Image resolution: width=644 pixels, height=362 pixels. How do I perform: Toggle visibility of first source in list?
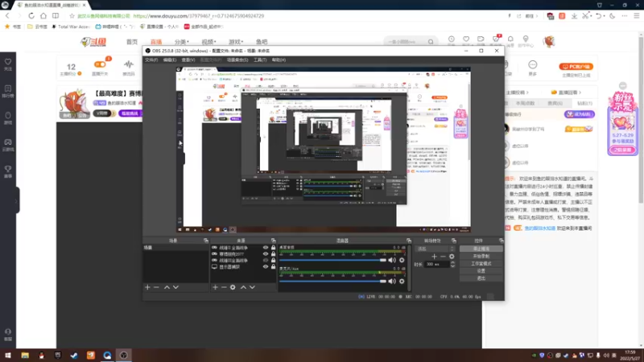pos(266,248)
